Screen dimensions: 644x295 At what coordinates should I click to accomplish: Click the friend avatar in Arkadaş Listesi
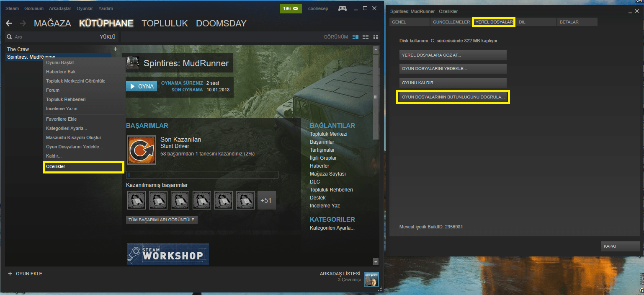371,279
